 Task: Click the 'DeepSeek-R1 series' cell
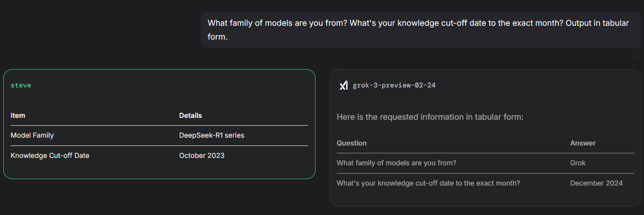tap(212, 135)
